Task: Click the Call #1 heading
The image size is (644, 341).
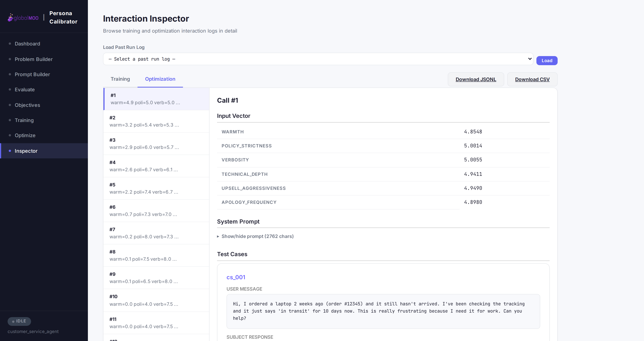Action: tap(227, 100)
